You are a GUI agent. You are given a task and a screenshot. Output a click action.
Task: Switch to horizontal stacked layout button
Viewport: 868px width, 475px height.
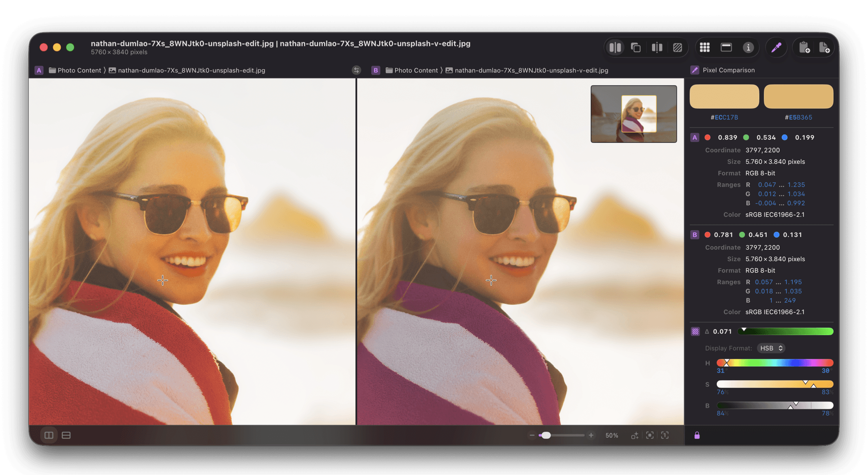[66, 435]
